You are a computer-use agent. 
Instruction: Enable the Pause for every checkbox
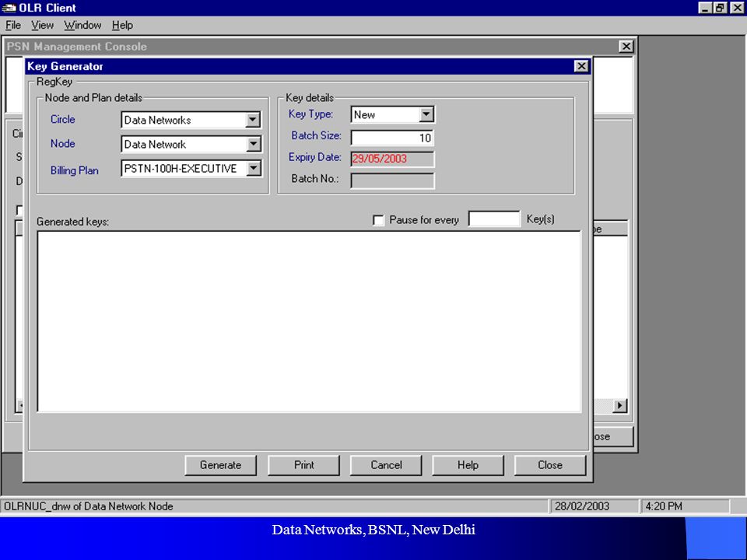pyautogui.click(x=378, y=220)
